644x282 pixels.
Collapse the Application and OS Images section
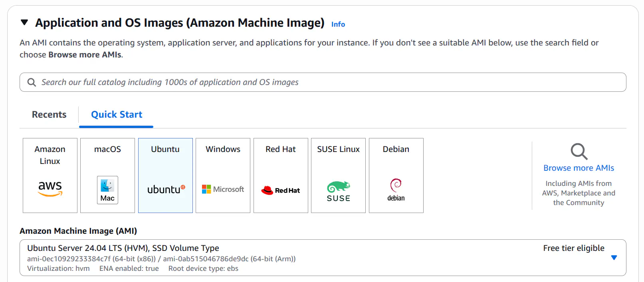coord(24,23)
